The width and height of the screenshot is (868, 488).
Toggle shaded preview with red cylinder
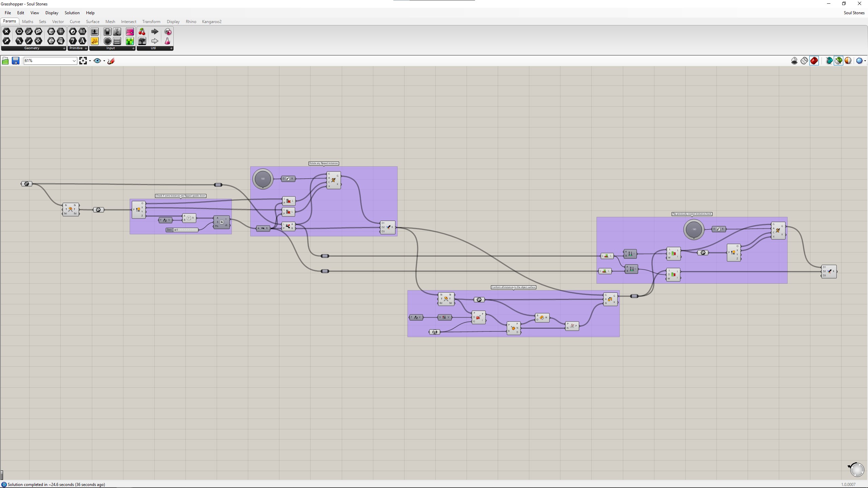click(x=814, y=61)
